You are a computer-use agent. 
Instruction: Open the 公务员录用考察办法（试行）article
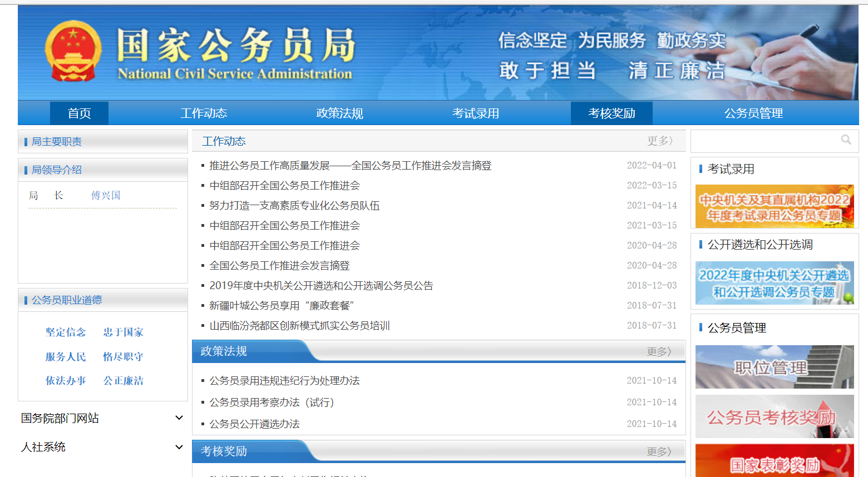click(271, 402)
